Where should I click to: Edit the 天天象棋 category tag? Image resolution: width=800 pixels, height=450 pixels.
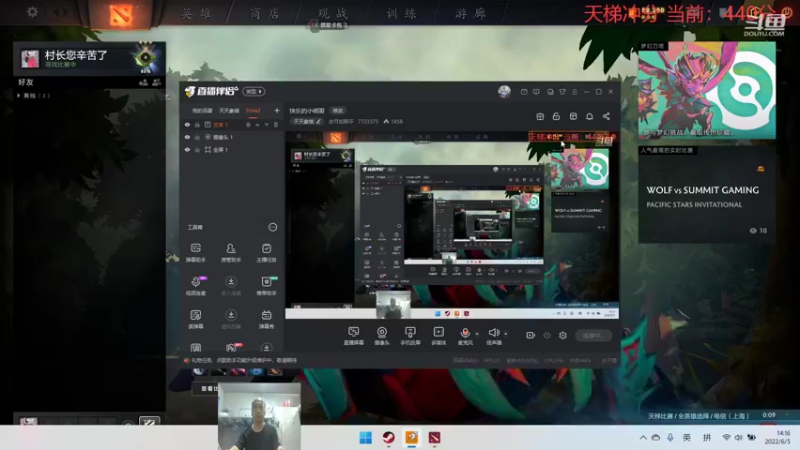click(x=307, y=121)
